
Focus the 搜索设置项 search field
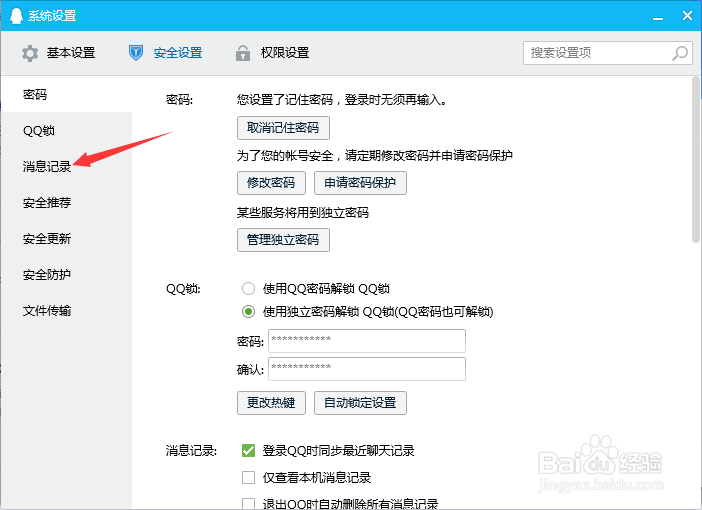pos(608,53)
